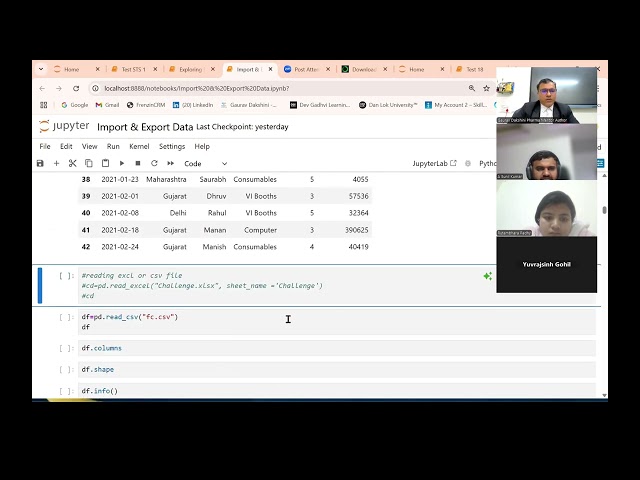The image size is (640, 480).
Task: Bookmark this page with star icon
Action: point(486,88)
